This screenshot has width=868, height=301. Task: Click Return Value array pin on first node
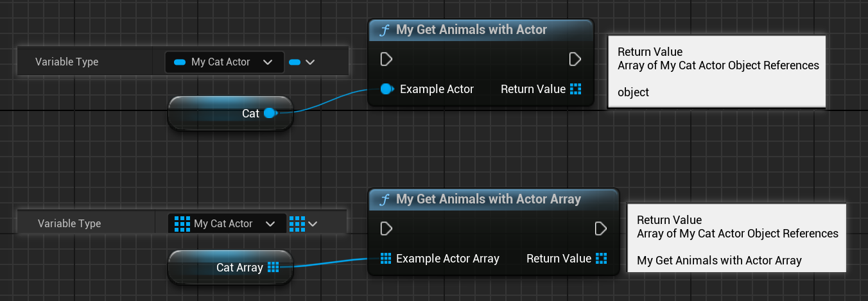tap(575, 89)
